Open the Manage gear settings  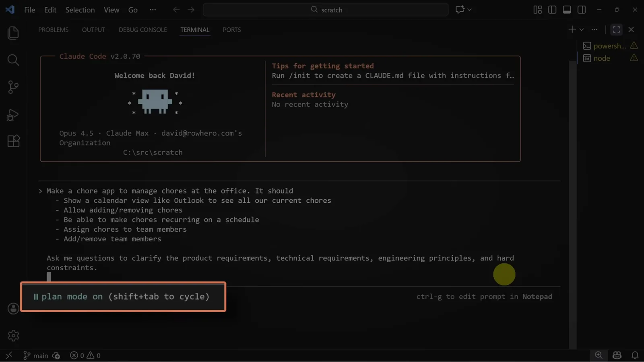(x=13, y=335)
